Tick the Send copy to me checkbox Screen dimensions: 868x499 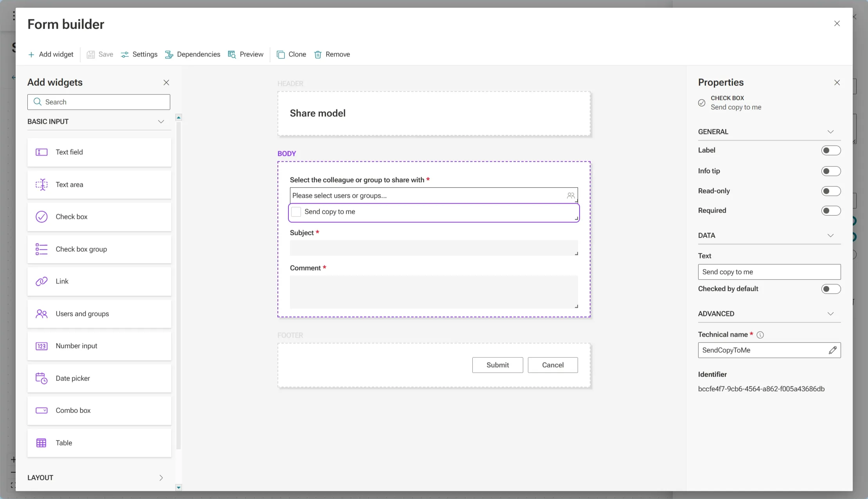tap(296, 211)
